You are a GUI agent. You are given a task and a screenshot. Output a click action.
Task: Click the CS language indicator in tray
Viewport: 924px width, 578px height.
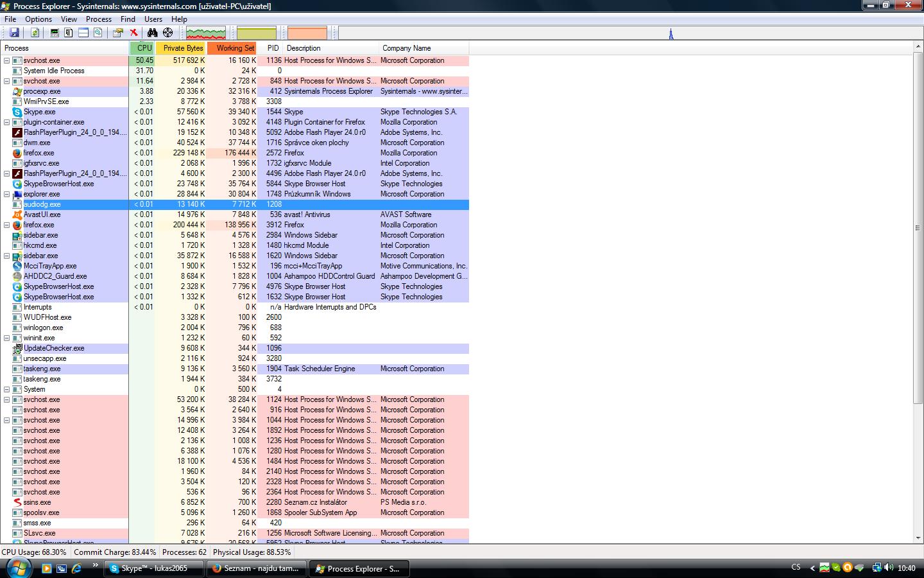pos(796,568)
